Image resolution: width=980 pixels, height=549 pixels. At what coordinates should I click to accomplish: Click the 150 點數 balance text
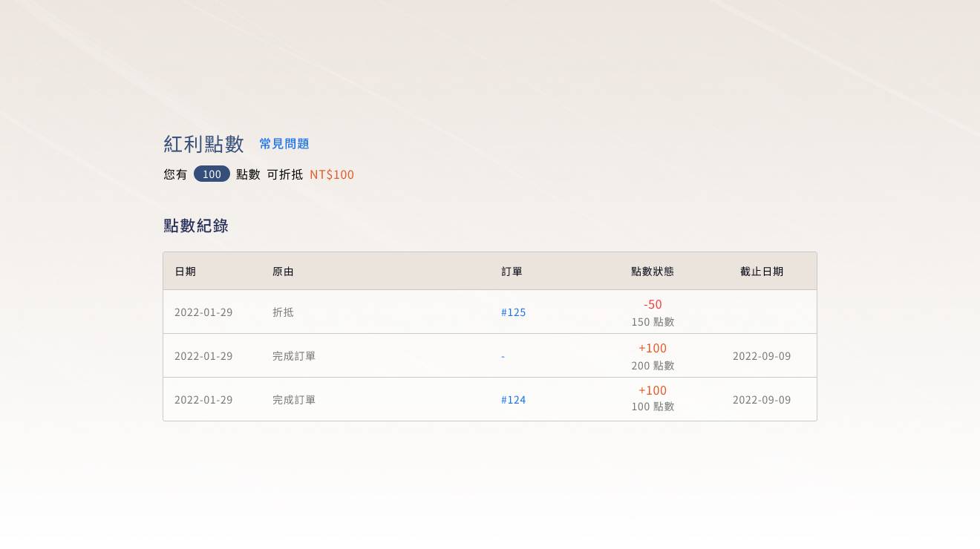[653, 322]
